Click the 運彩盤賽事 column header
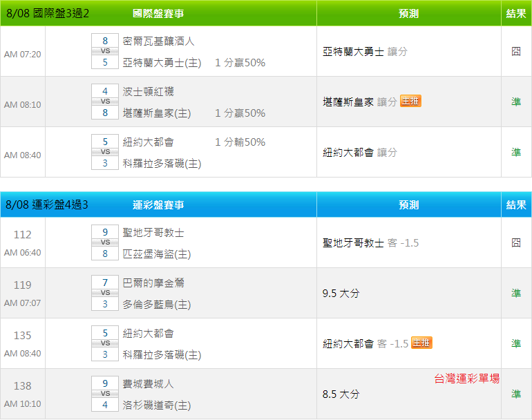Image resolution: width=532 pixels, height=420 pixels. [158, 205]
